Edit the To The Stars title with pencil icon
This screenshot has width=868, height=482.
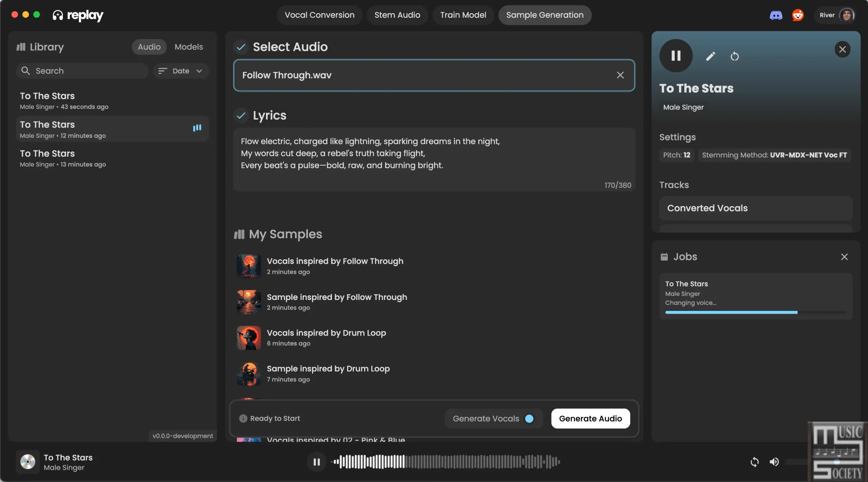coord(711,56)
